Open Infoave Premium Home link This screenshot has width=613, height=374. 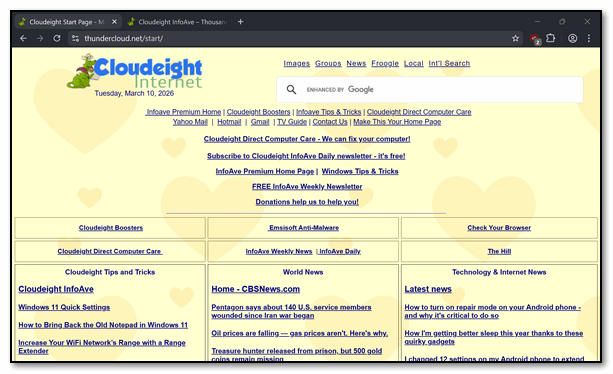[183, 112]
